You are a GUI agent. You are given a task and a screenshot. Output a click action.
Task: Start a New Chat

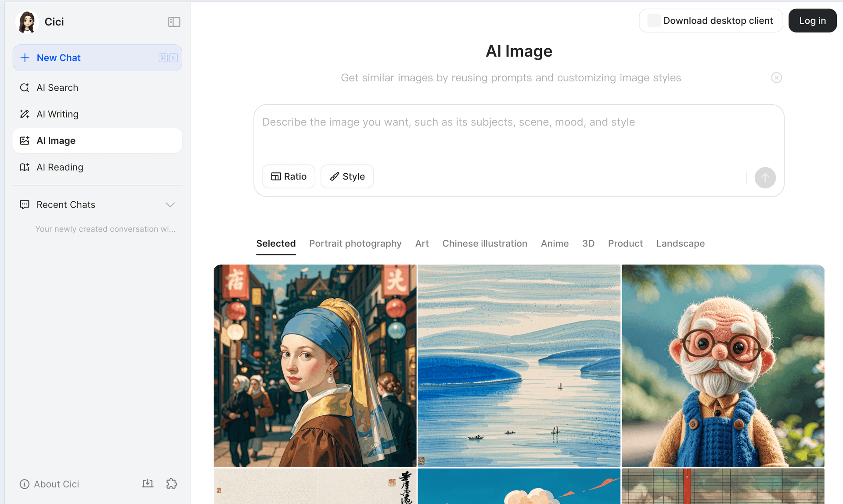coord(97,58)
